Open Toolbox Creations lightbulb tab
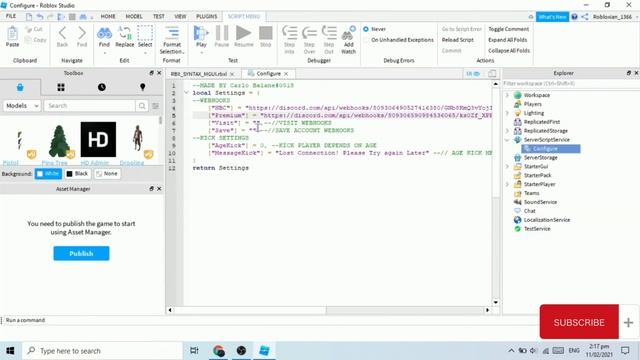Screen dimensions: 640x360 coord(142,87)
